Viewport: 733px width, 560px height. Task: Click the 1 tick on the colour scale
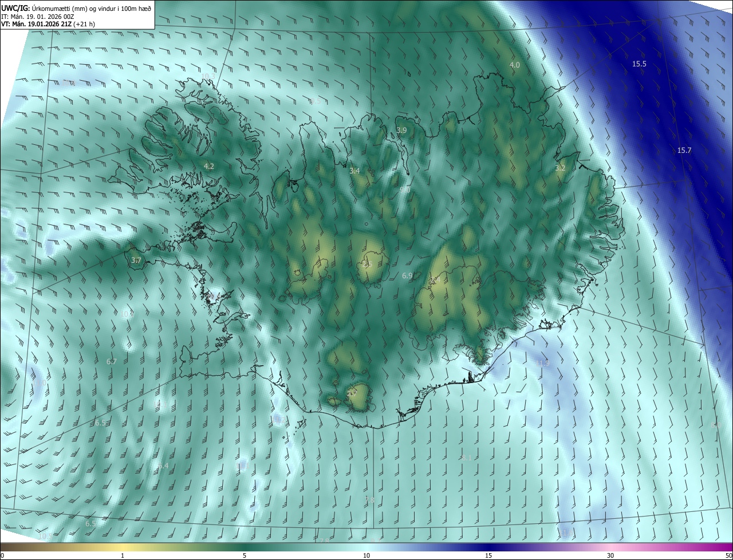pos(123,555)
